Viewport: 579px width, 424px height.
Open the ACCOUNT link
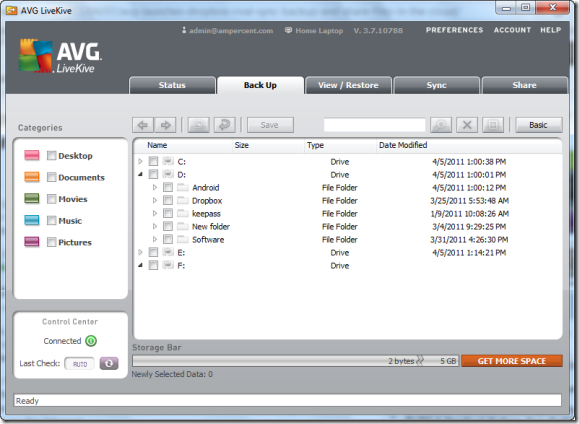pyautogui.click(x=512, y=30)
